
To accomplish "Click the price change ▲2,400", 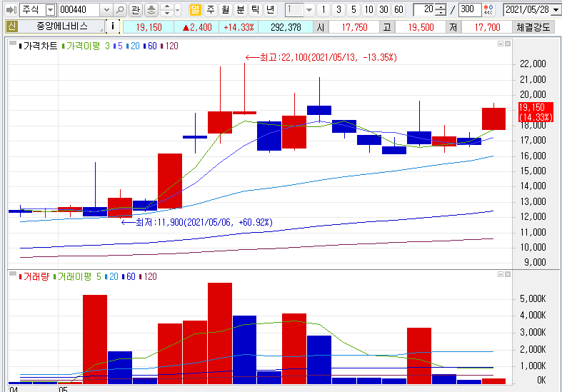I will pyautogui.click(x=197, y=27).
